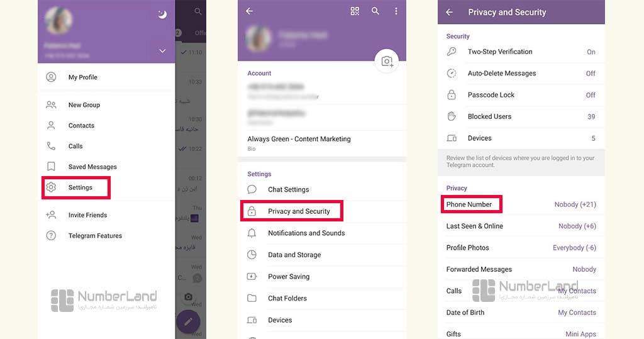644x339 pixels.
Task: Click the Power Saving battery icon
Action: pyautogui.click(x=252, y=276)
